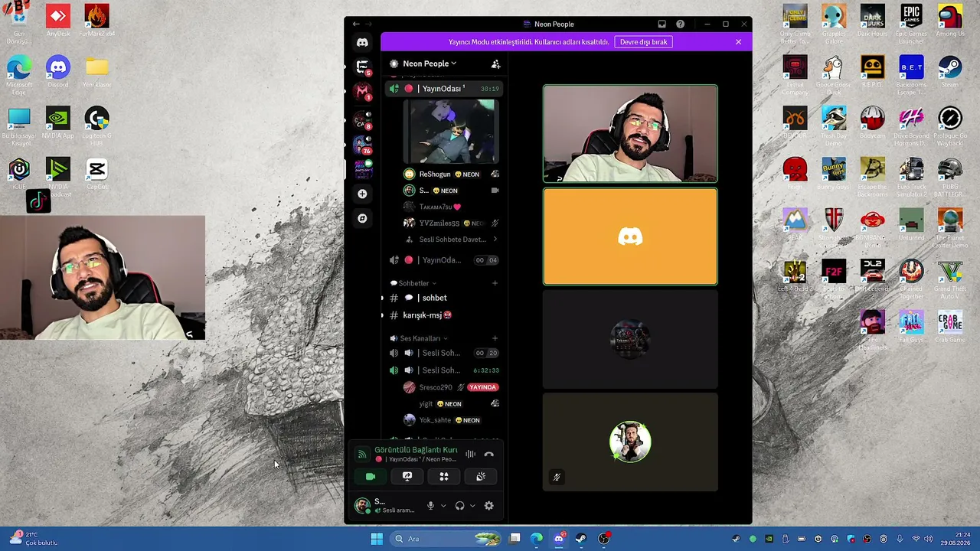The width and height of the screenshot is (980, 551).
Task: Focus the orange Discord logo participant tile
Action: point(630,236)
